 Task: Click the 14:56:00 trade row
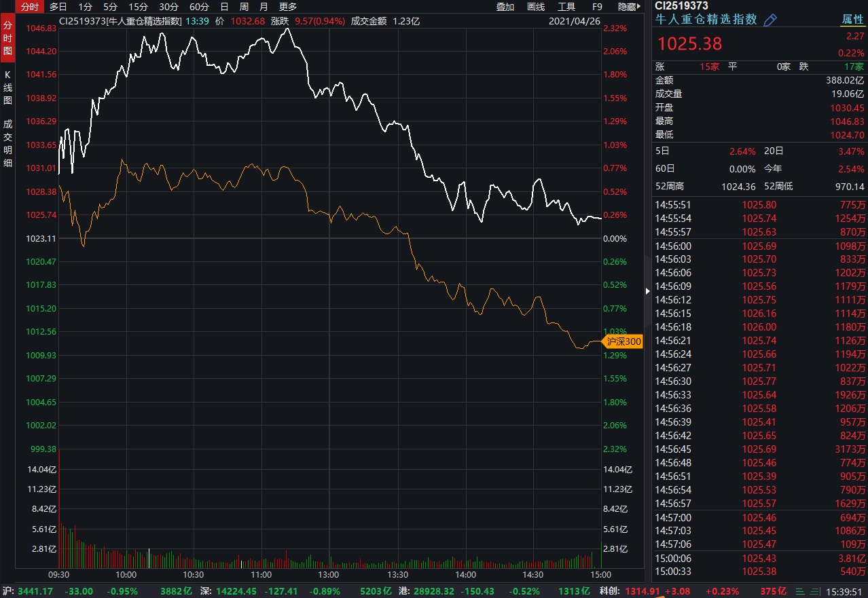pos(760,246)
